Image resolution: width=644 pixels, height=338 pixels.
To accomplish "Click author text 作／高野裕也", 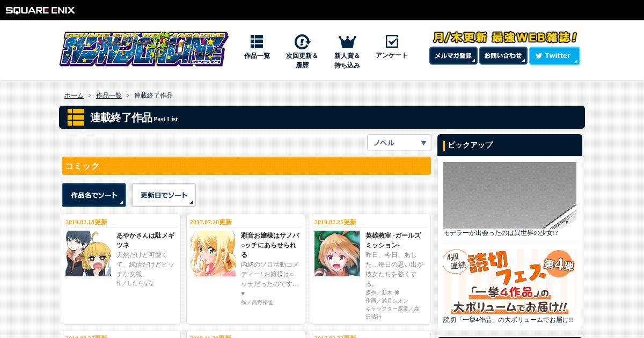I will 257,302.
